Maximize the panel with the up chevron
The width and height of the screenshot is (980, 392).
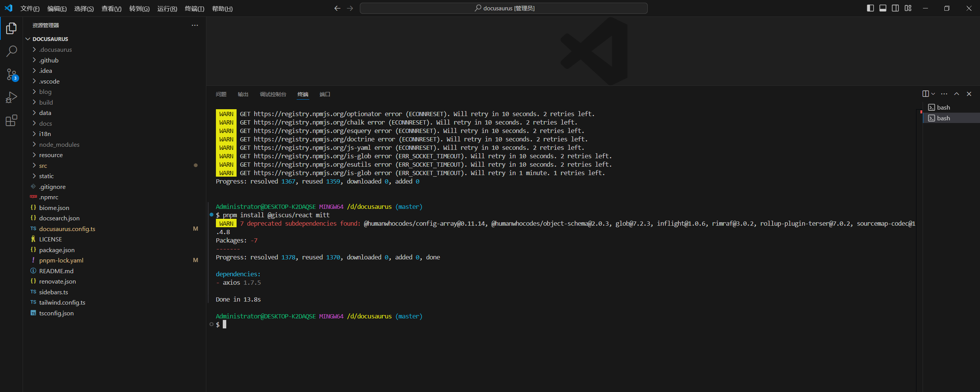tap(957, 94)
